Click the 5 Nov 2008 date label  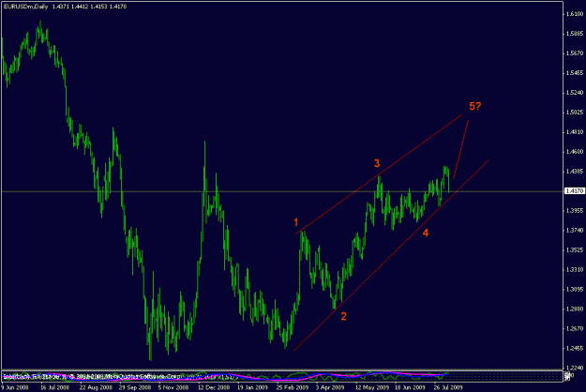173,387
